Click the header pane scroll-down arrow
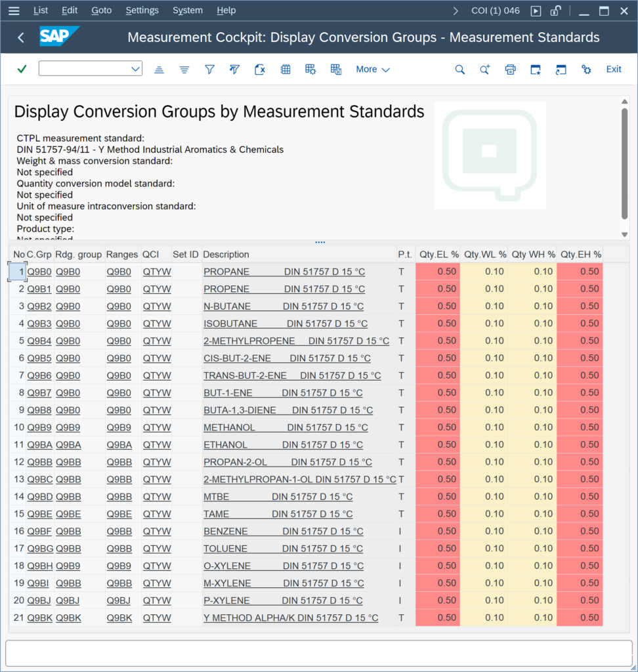 pos(625,234)
